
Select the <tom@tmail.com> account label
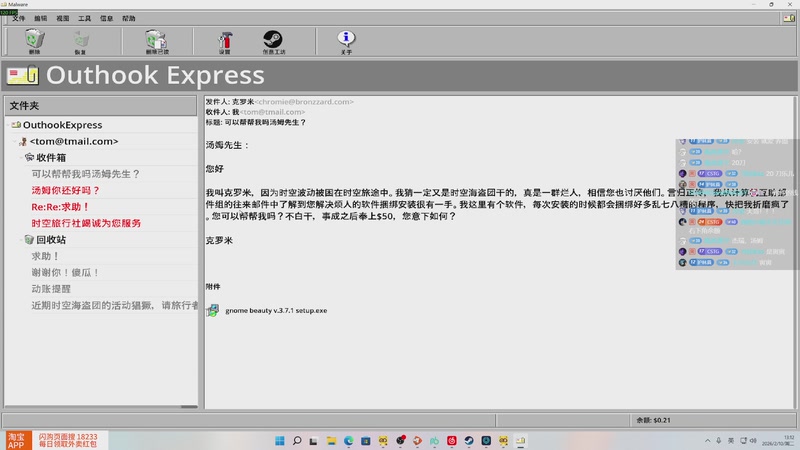[74, 141]
